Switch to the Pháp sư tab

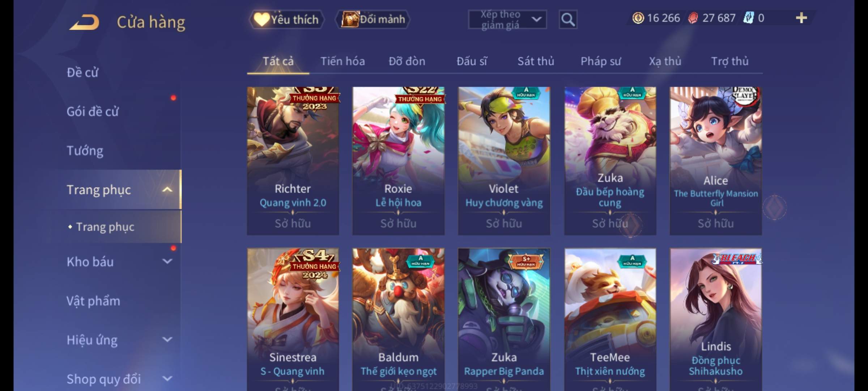point(601,61)
